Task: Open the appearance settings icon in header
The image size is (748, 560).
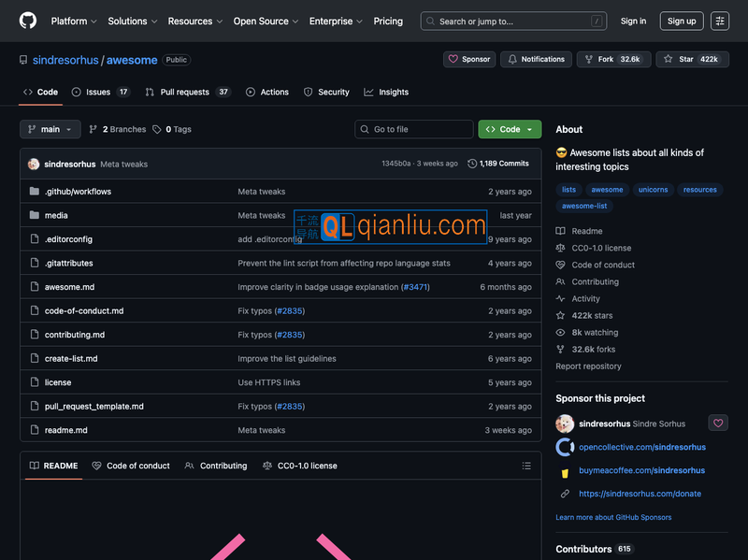Action: pos(719,21)
